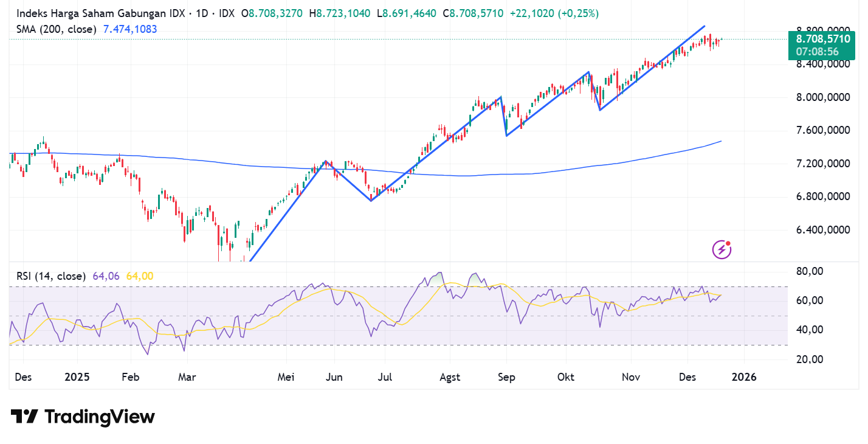The height and width of the screenshot is (444, 868).
Task: Click the 2026 label on the time axis
Action: point(744,376)
